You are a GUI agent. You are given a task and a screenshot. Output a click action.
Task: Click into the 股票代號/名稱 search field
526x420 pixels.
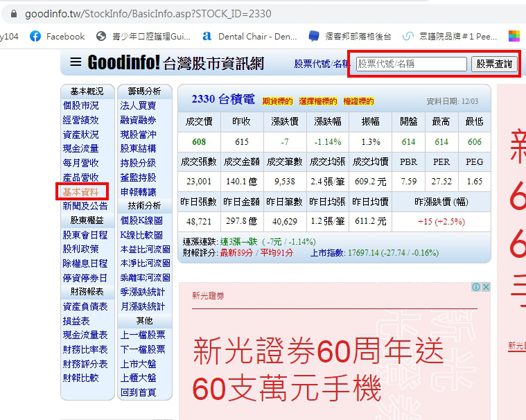[x=411, y=64]
